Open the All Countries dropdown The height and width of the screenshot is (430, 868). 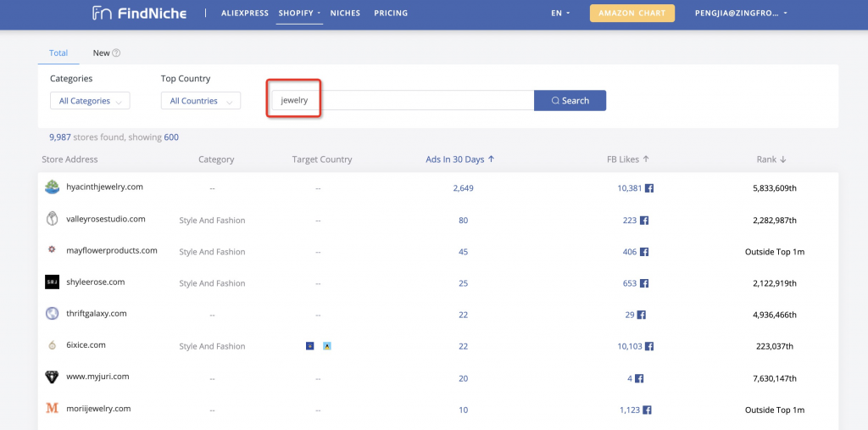coord(201,101)
